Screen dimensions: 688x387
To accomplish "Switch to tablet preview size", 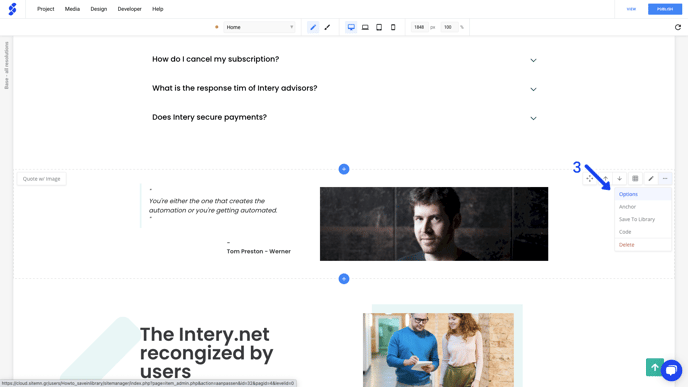I will [x=379, y=27].
